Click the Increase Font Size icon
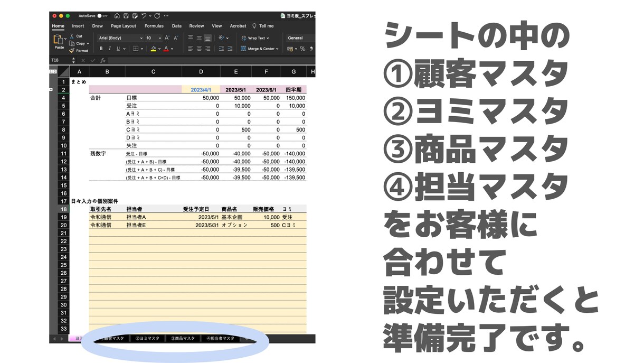 pyautogui.click(x=167, y=38)
